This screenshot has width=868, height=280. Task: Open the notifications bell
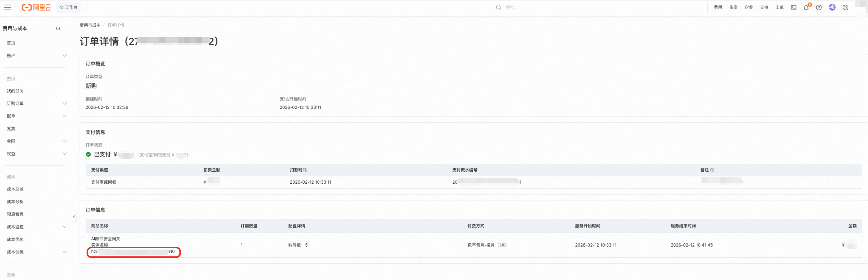tap(806, 7)
